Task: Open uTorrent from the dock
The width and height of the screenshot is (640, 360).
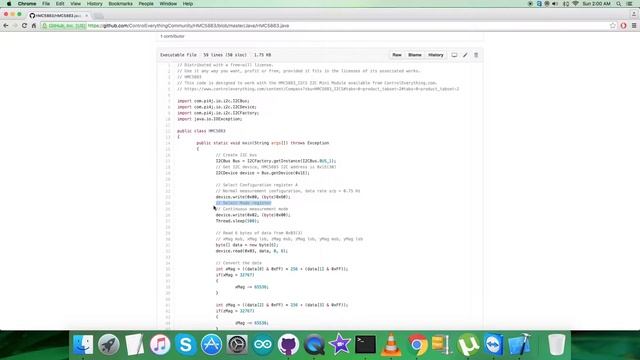Action: tap(468, 345)
